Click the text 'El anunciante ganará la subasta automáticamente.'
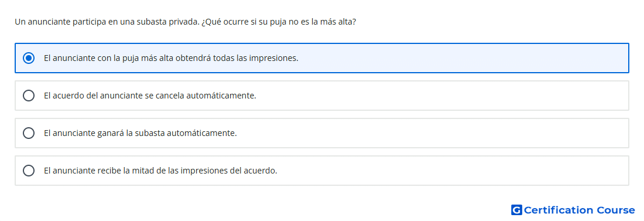Viewport: 644px width, 221px height. (x=141, y=133)
